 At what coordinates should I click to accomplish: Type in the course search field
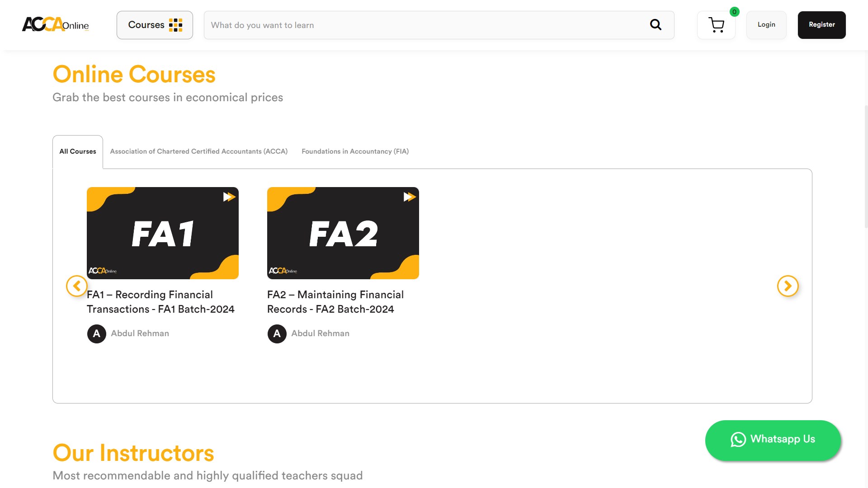[x=425, y=25]
